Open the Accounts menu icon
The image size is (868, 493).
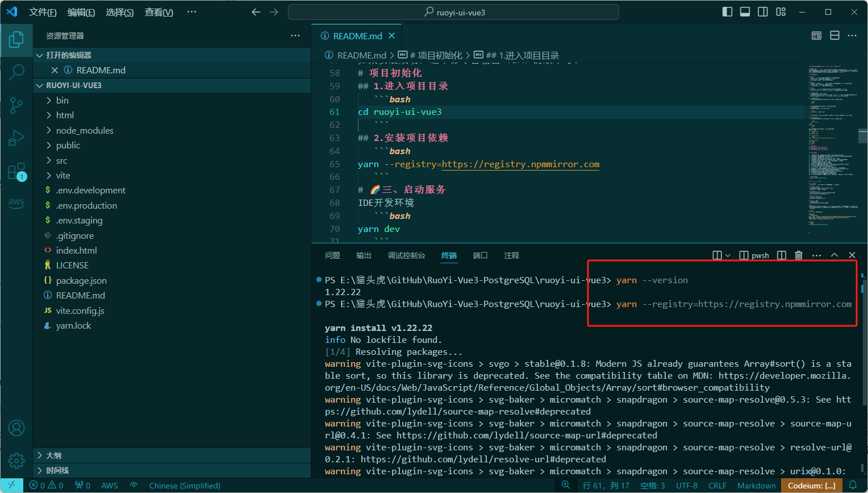point(16,428)
